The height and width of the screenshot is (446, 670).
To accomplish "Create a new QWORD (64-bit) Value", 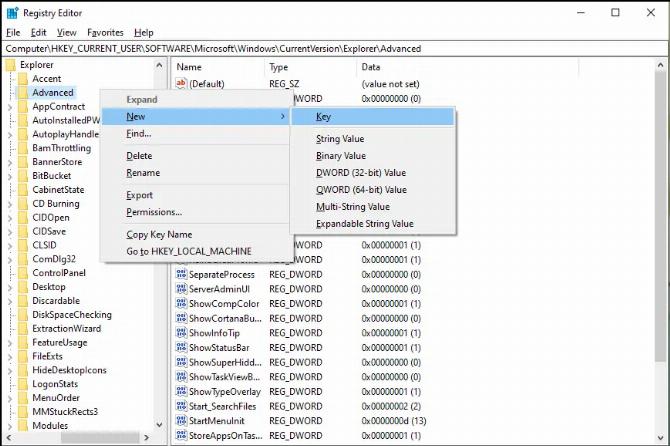I will pos(372,190).
